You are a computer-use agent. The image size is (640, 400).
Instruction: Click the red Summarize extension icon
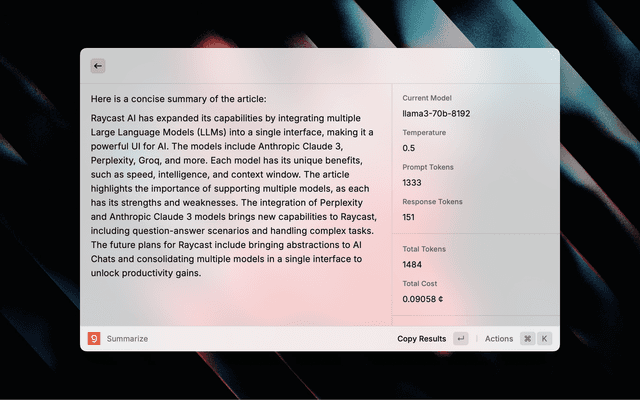click(x=94, y=339)
